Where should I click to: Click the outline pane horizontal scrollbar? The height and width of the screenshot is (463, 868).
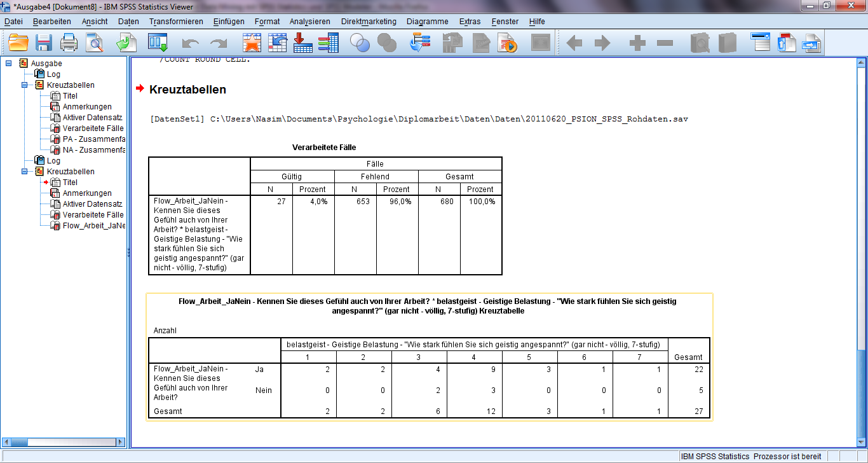(x=64, y=442)
